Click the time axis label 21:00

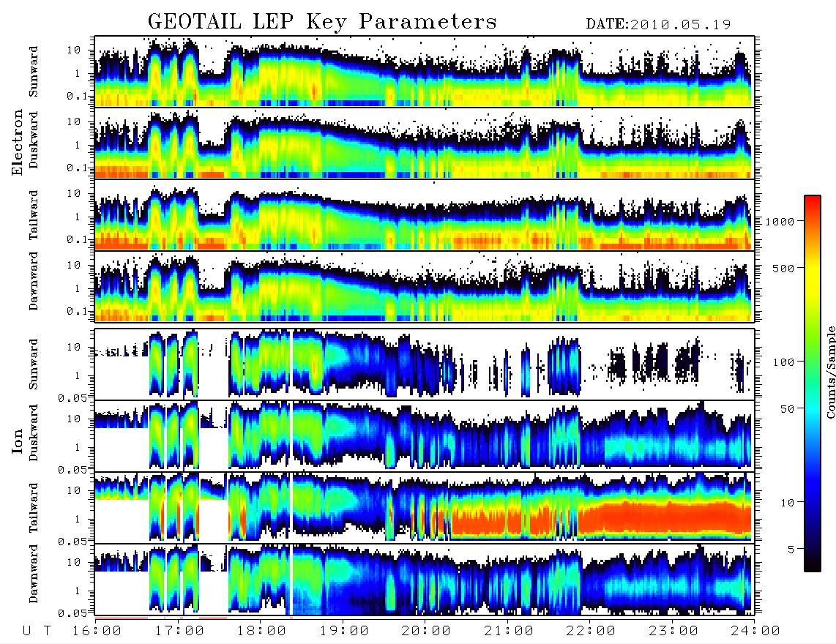[509, 631]
